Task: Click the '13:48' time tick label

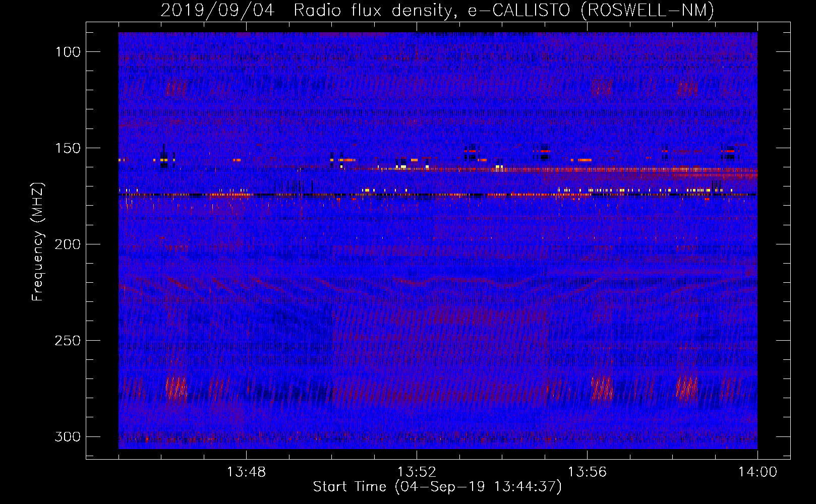Action: tap(246, 472)
